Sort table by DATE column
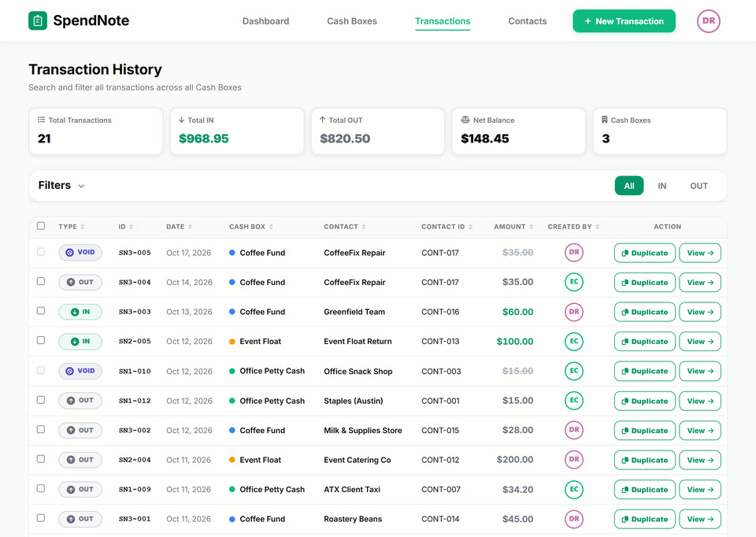This screenshot has height=537, width=756. click(x=180, y=227)
